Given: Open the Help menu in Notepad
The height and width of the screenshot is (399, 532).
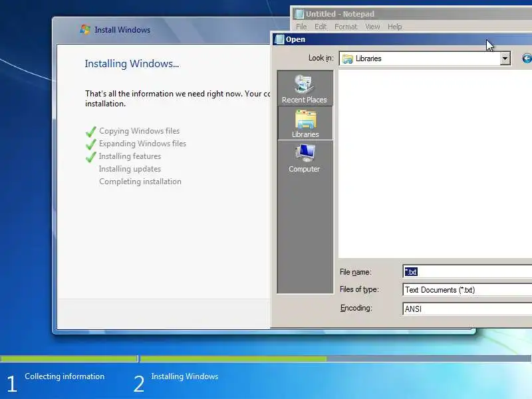Looking at the screenshot, I should coord(394,27).
